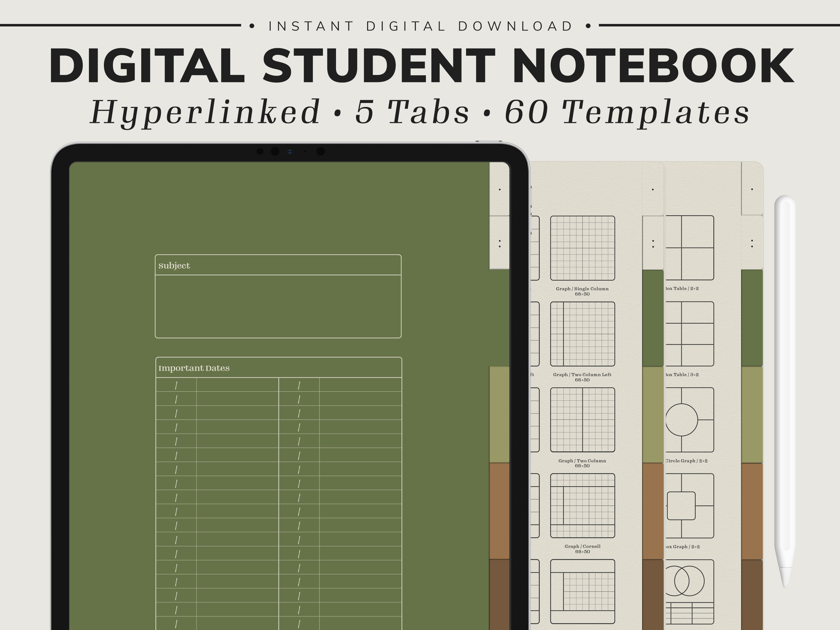Choose the Box Table 3×2 template
Viewport: 840px width, 630px height.
pyautogui.click(x=690, y=333)
